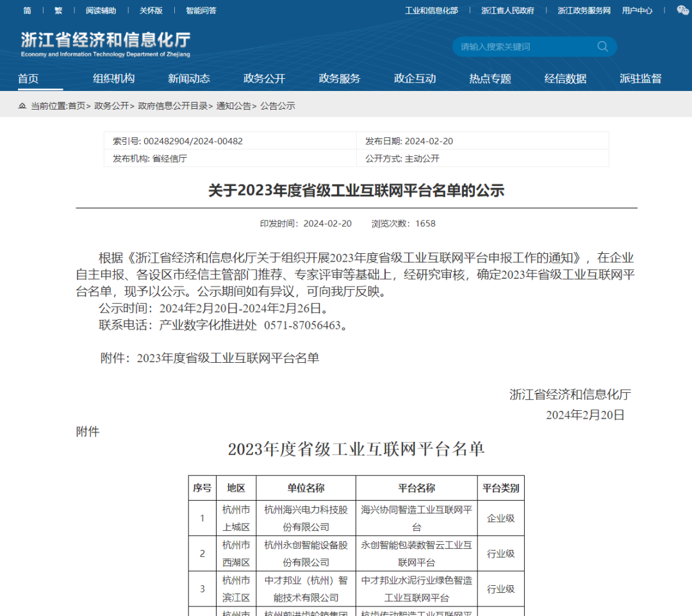Switch to Traditional Chinese (繁)
The image size is (692, 616).
tap(58, 10)
